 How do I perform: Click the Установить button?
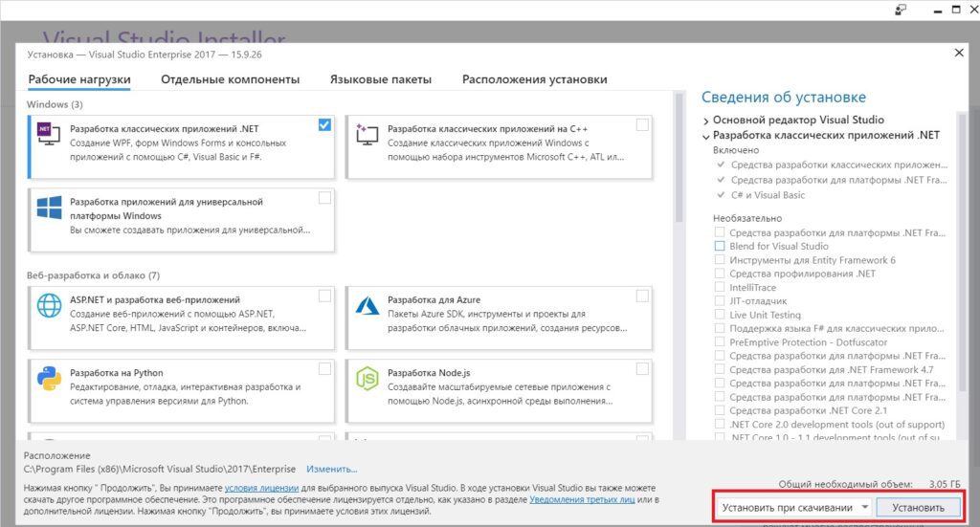coord(918,508)
